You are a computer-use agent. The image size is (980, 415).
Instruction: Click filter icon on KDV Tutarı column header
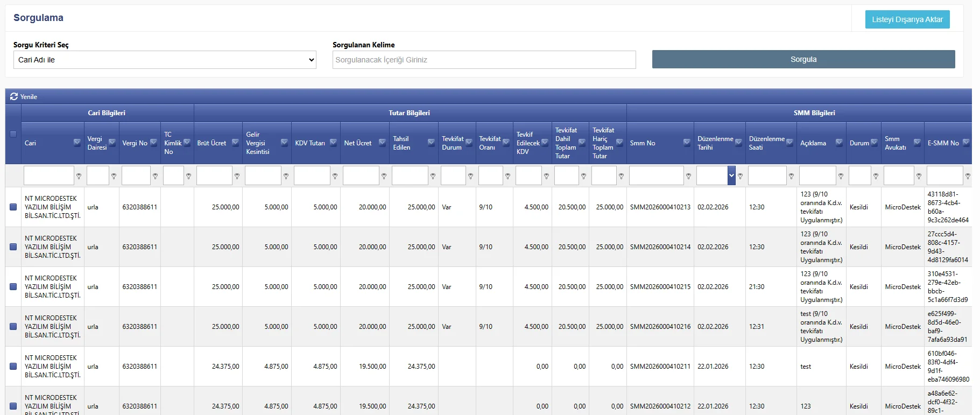click(x=333, y=143)
